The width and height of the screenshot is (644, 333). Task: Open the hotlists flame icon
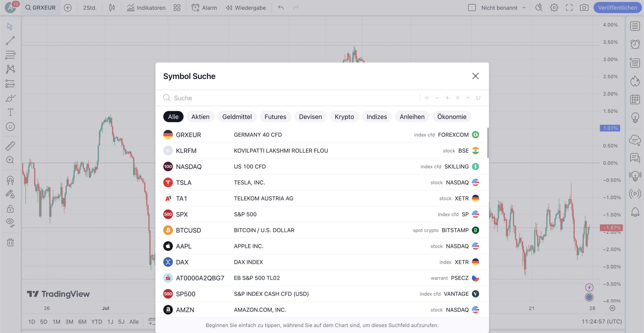(635, 81)
